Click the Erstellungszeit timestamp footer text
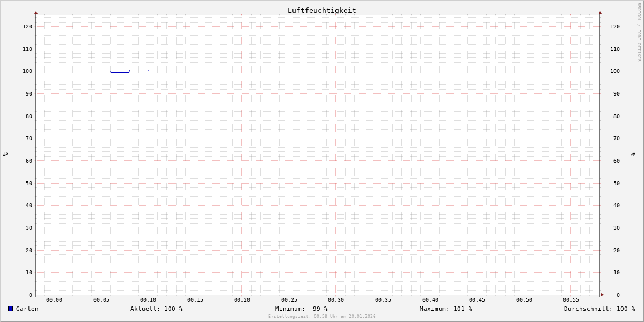This screenshot has height=322, width=644. pos(321,317)
